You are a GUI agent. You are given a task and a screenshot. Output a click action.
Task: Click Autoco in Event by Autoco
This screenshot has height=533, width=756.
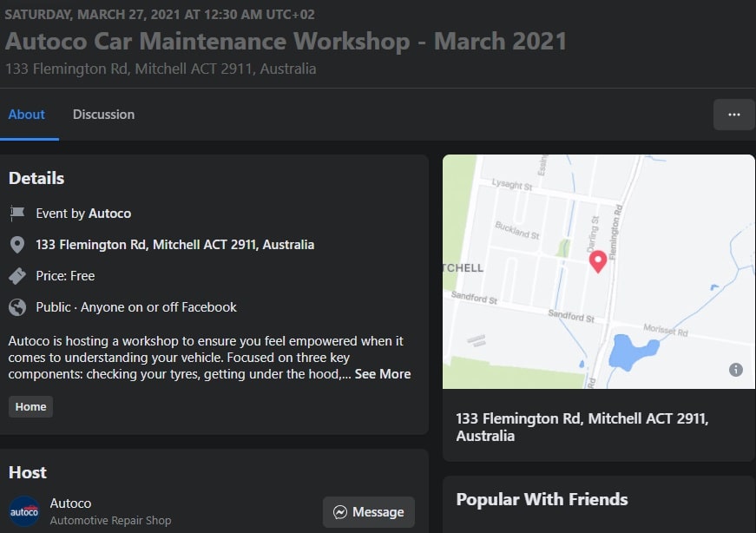click(110, 213)
